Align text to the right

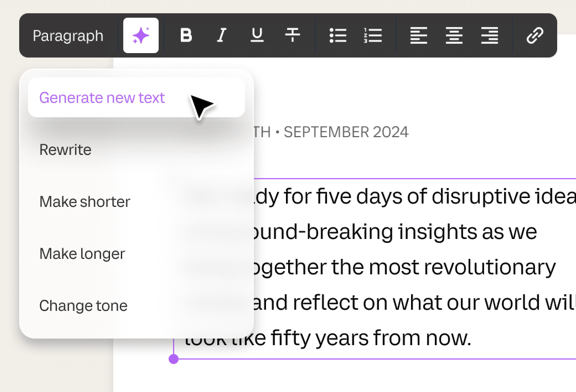489,36
